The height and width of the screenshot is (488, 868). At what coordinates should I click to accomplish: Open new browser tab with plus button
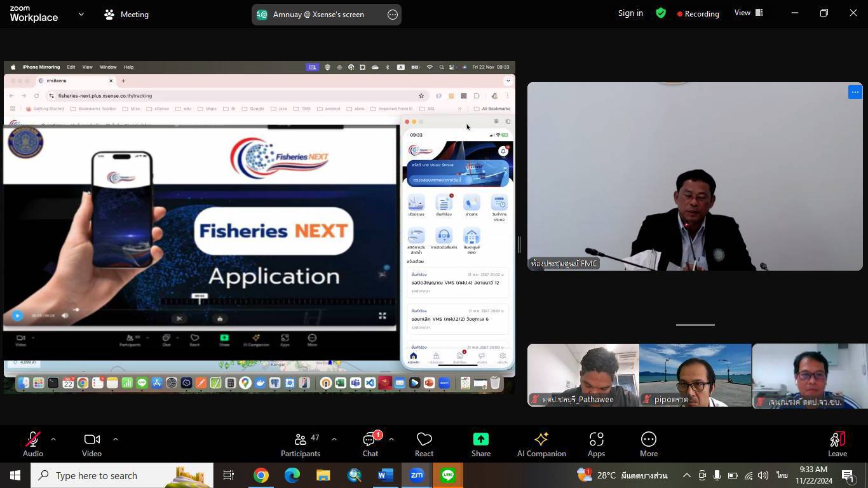pyautogui.click(x=123, y=81)
